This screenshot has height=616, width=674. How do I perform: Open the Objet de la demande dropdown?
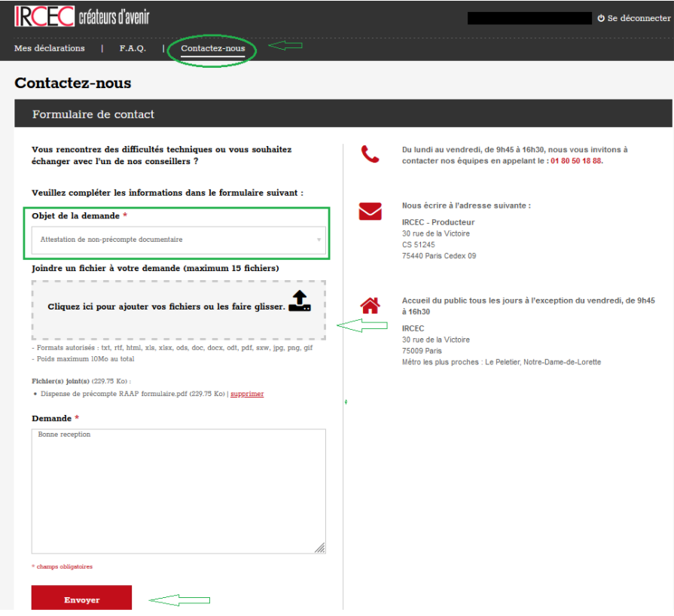[178, 240]
